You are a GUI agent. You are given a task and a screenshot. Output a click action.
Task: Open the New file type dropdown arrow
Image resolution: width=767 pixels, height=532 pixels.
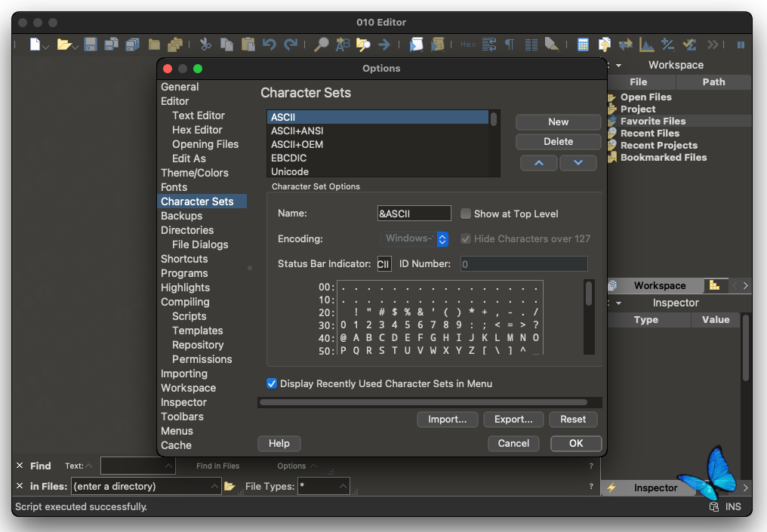click(46, 47)
